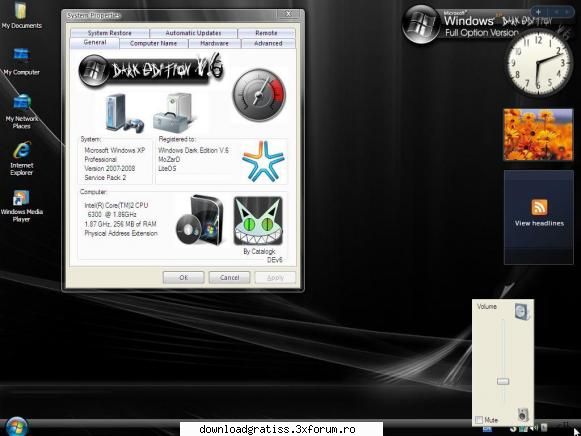Switch to the Remote tab
This screenshot has width=581, height=436.
266,33
